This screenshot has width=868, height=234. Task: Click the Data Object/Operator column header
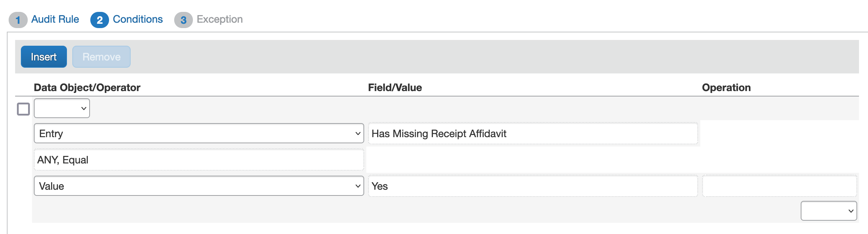(87, 87)
